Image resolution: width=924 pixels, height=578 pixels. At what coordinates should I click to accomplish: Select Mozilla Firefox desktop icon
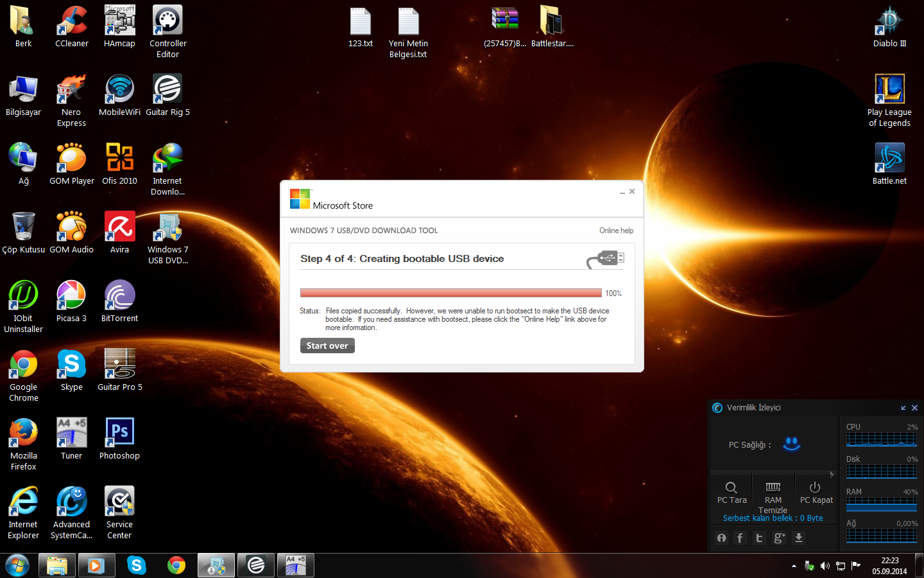23,444
